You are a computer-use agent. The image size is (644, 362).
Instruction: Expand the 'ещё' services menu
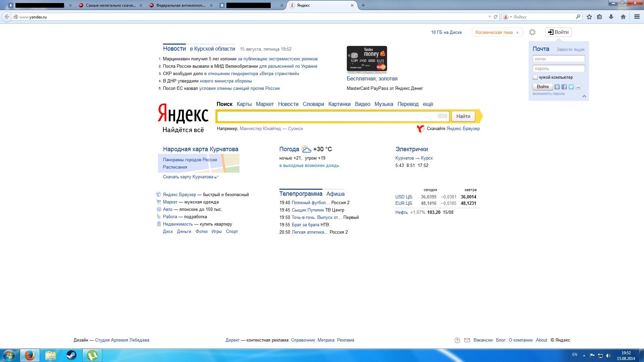[428, 104]
